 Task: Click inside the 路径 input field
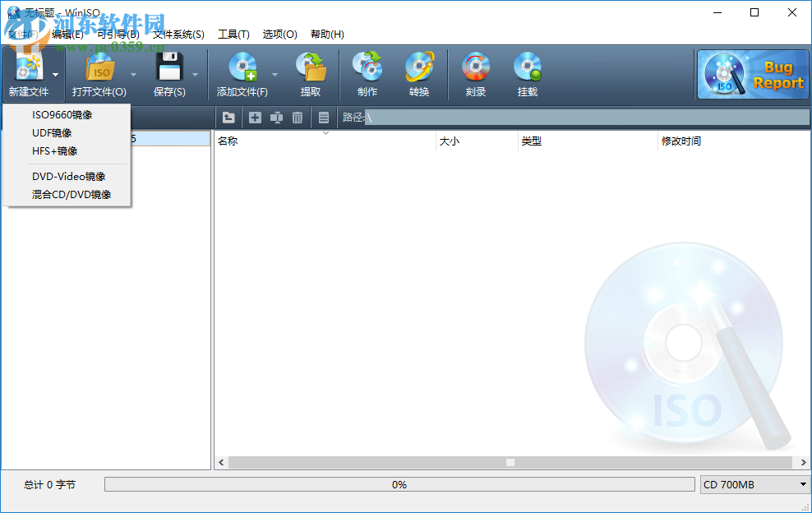575,118
